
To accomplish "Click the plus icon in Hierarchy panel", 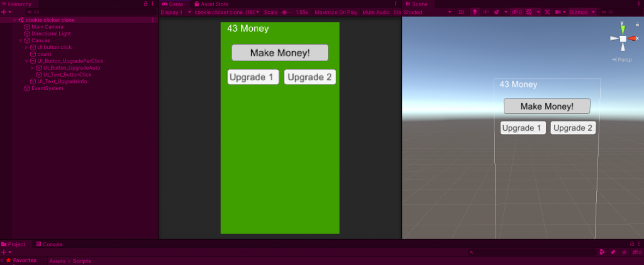I will tap(4, 12).
